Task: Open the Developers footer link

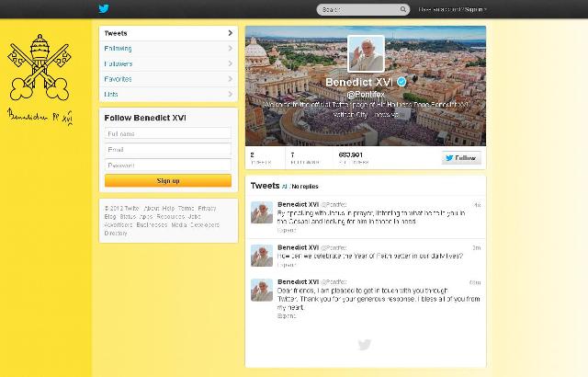Action: click(205, 224)
